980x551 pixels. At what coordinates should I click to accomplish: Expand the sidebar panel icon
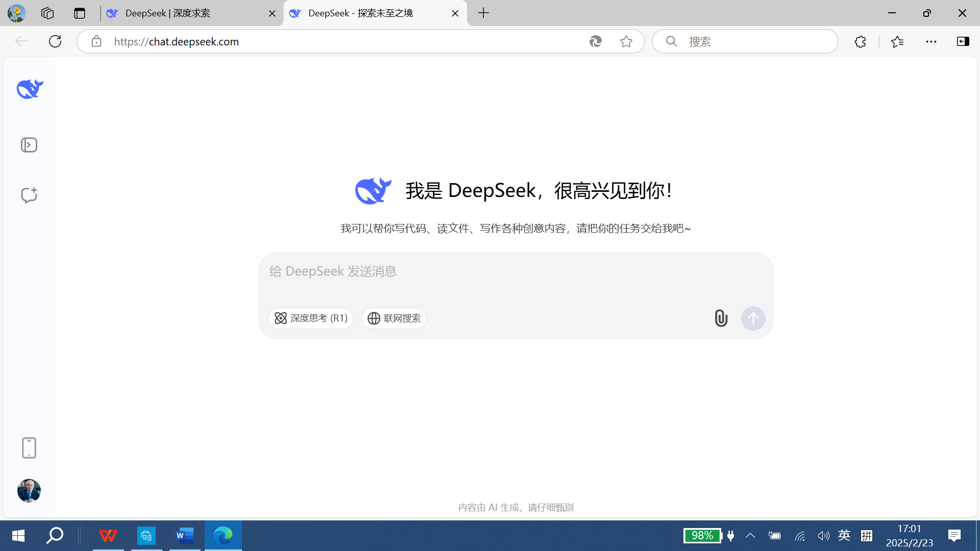pyautogui.click(x=29, y=145)
